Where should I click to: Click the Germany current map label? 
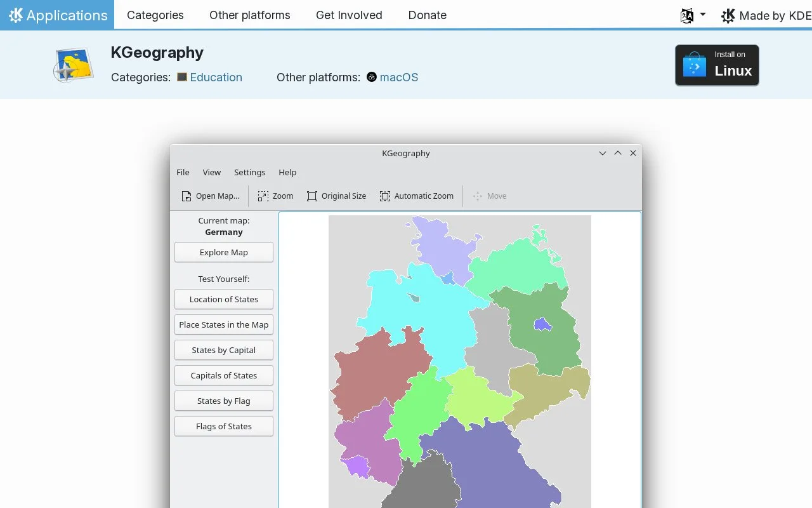224,232
